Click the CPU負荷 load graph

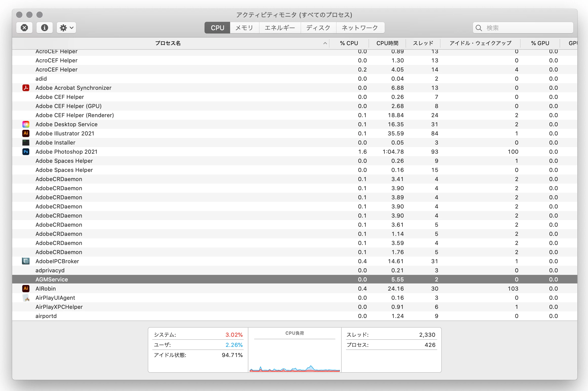coord(295,355)
